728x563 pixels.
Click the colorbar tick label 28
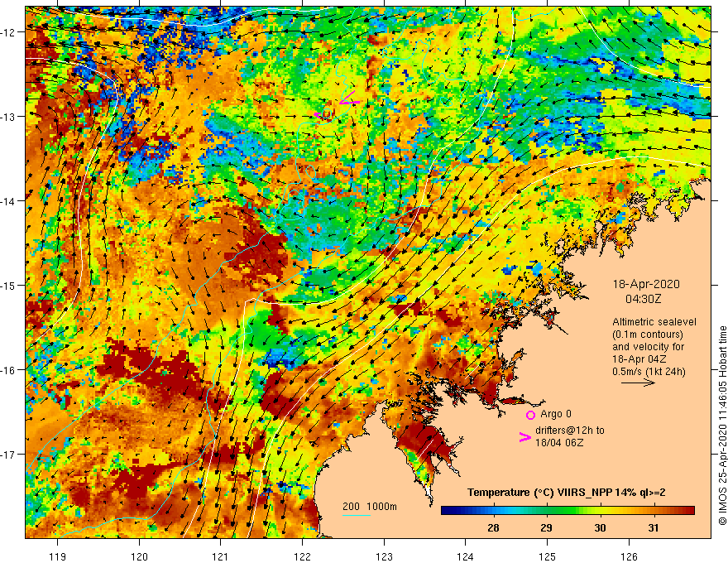493,527
